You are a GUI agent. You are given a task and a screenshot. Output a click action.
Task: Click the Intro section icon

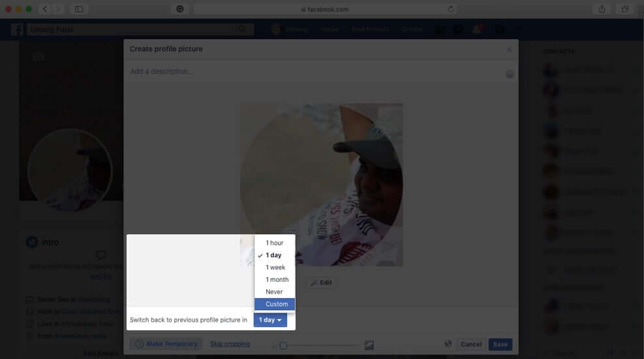point(31,242)
